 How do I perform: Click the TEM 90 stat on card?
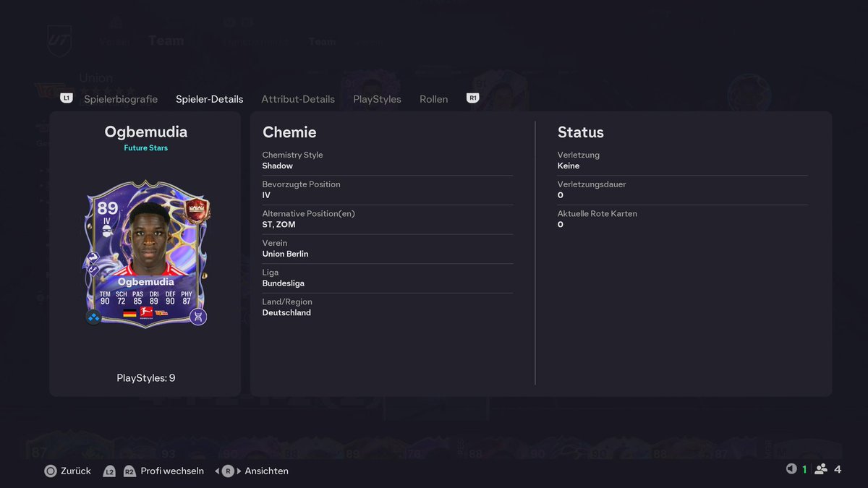(x=105, y=297)
